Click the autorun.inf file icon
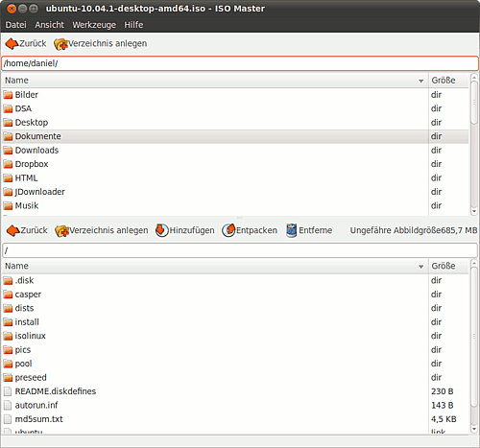480x448 pixels. point(8,406)
